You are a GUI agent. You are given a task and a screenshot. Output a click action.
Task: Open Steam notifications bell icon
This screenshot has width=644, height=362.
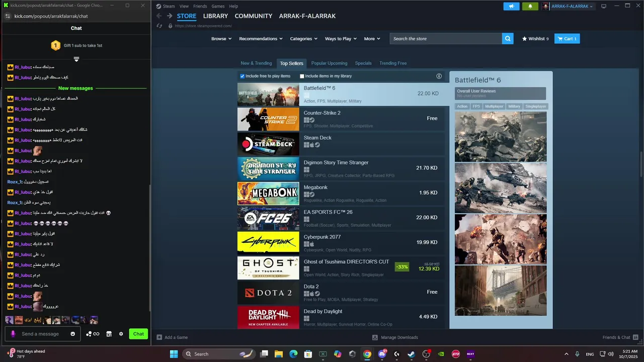click(530, 7)
